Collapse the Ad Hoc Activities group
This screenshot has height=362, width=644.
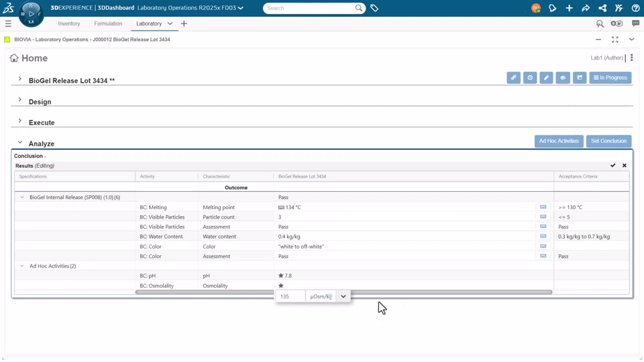tap(22, 266)
